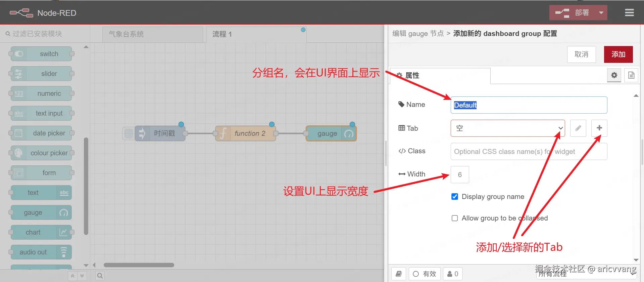This screenshot has height=282, width=644.
Task: Uncheck Display group name checkbox
Action: (x=455, y=197)
